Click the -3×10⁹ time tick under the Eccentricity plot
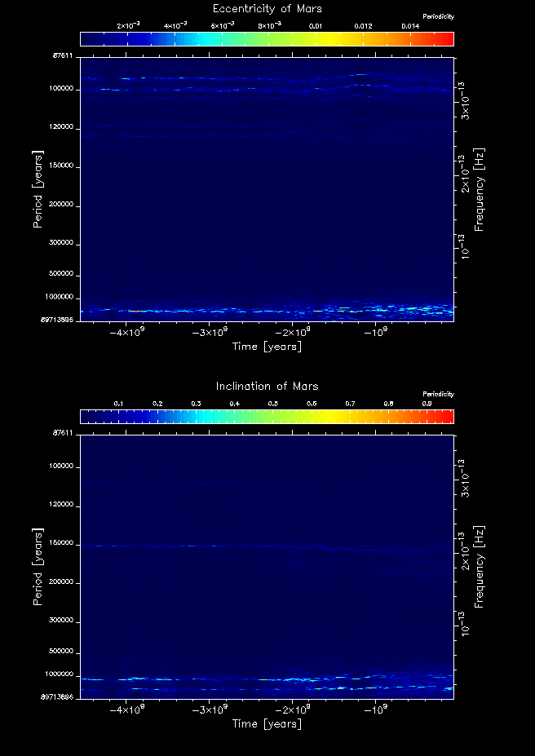The width and height of the screenshot is (535, 756). [x=210, y=333]
